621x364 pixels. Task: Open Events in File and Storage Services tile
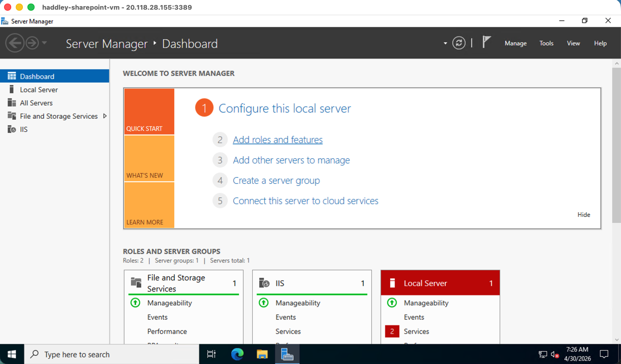click(x=158, y=317)
